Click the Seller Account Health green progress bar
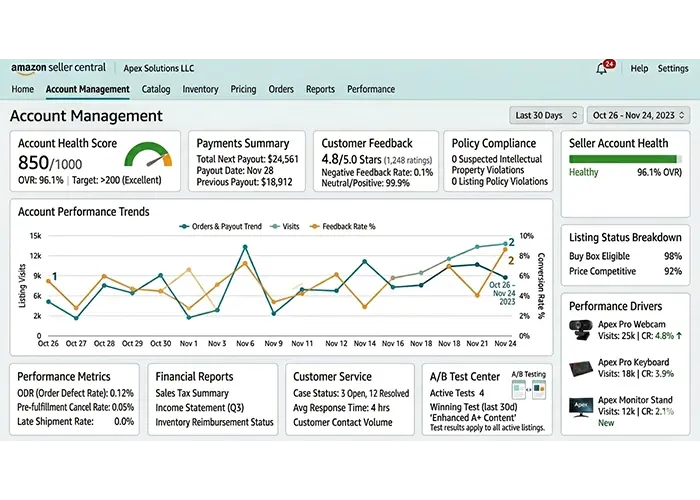Screen dimensions: 700x500 click(625, 159)
